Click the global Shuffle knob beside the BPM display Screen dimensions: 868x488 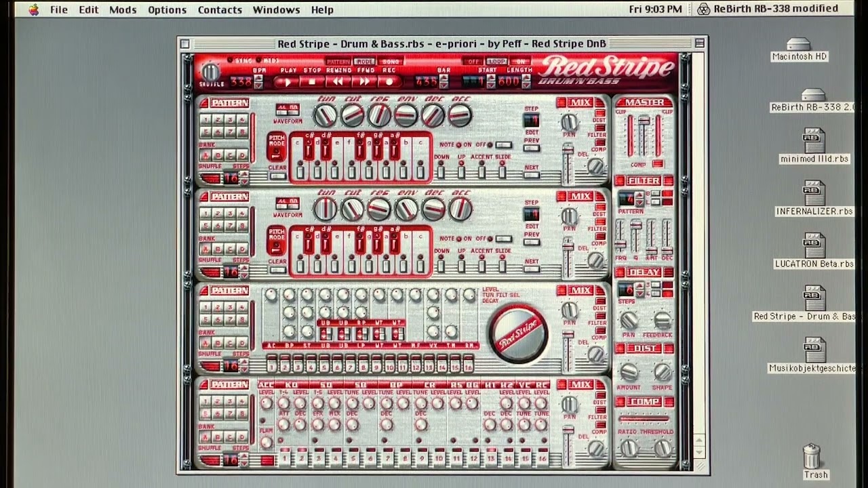pyautogui.click(x=211, y=73)
